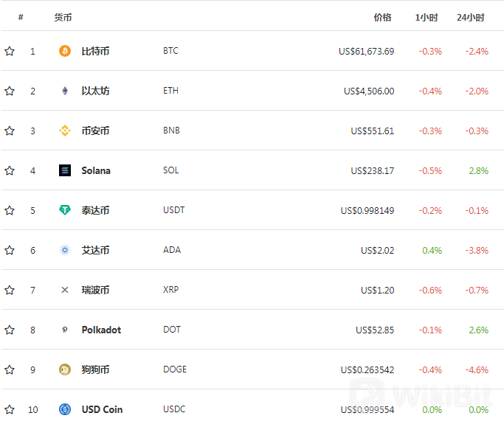This screenshot has width=504, height=427.
Task: Click the 货币 column header
Action: 63,18
